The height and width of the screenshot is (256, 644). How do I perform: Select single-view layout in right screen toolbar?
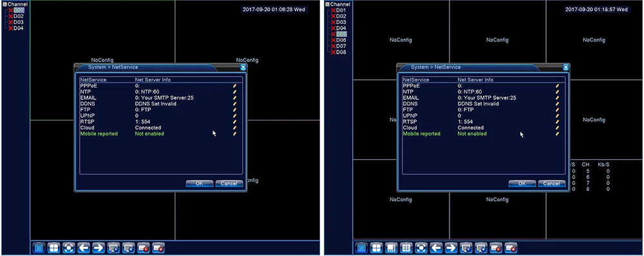point(361,248)
